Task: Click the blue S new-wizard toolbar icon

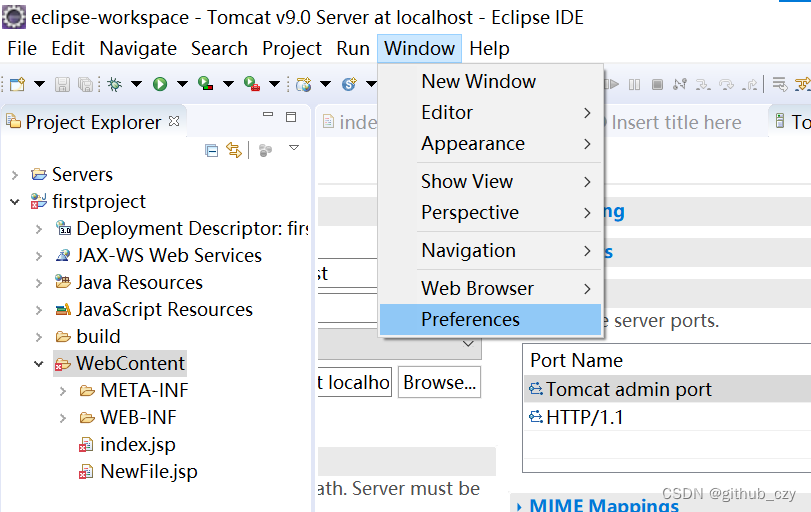Action: pyautogui.click(x=350, y=84)
